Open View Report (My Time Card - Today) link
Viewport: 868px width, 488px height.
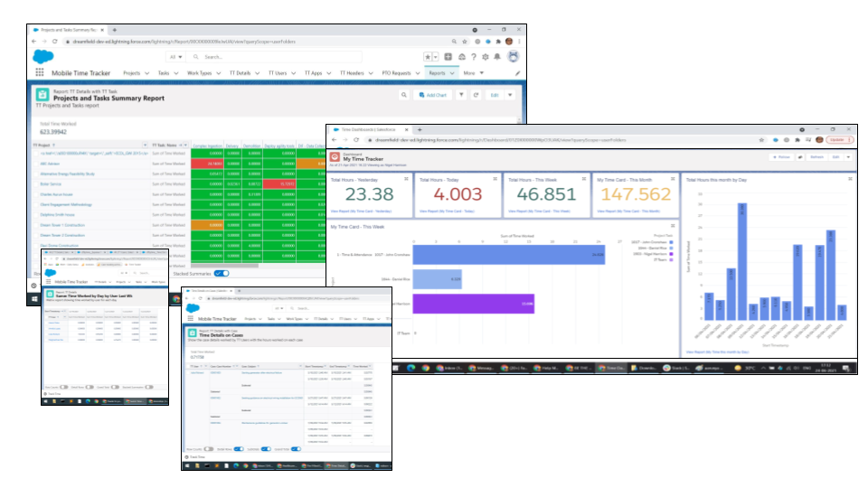click(447, 211)
